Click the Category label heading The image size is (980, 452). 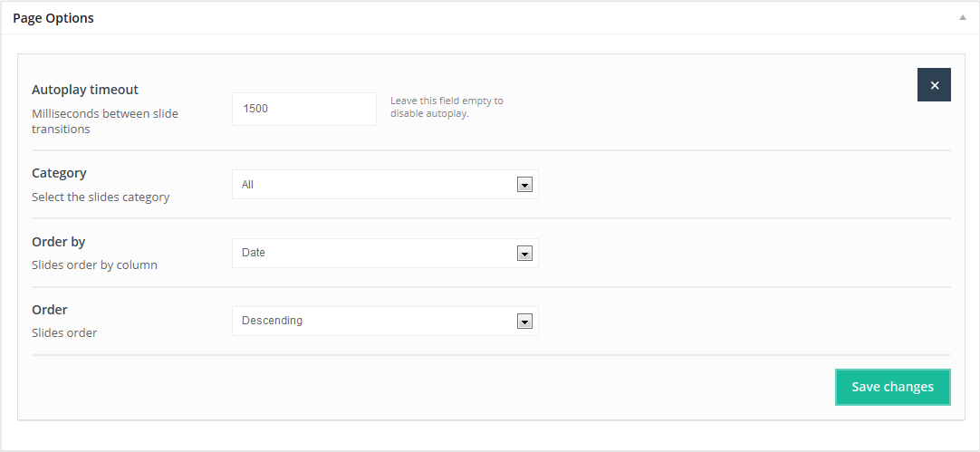point(59,173)
